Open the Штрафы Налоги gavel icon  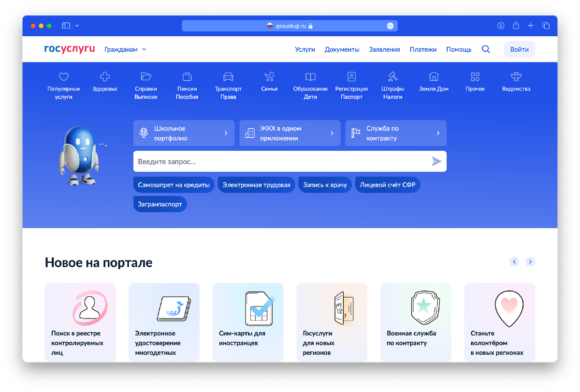point(393,76)
